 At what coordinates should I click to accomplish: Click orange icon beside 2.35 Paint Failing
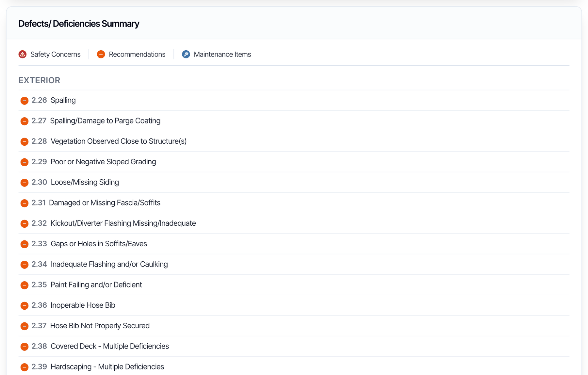(24, 285)
